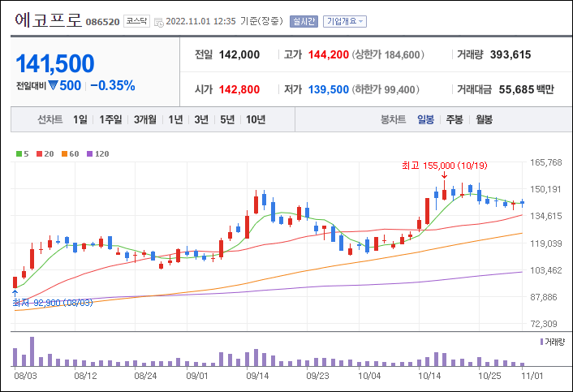This screenshot has width=573, height=392.
Task: Click the calendar clock icon beside date
Action: pos(158,22)
